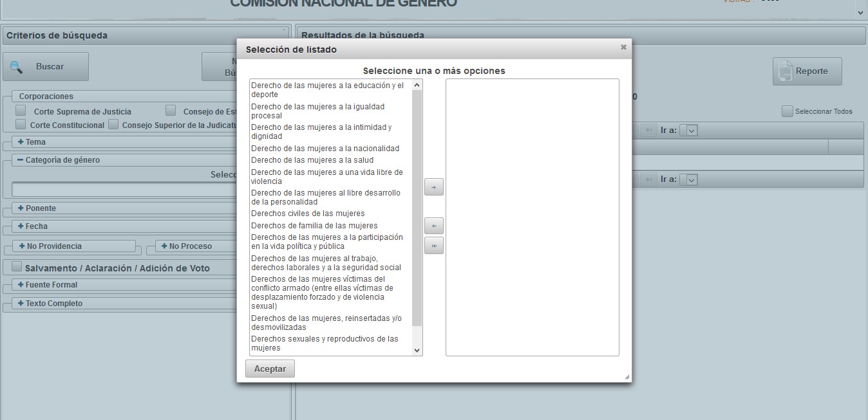Click the remove-from-selection left arrow button
The width and height of the screenshot is (868, 420).
coord(433,226)
